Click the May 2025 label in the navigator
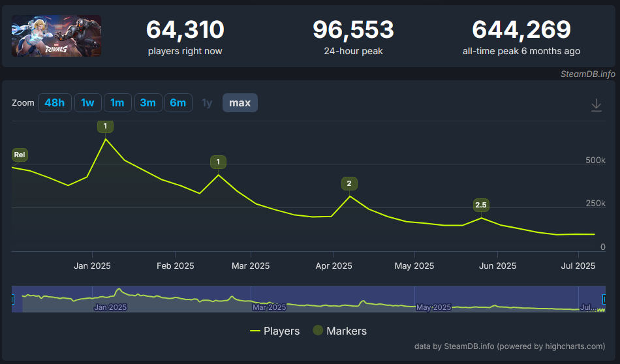 (434, 307)
